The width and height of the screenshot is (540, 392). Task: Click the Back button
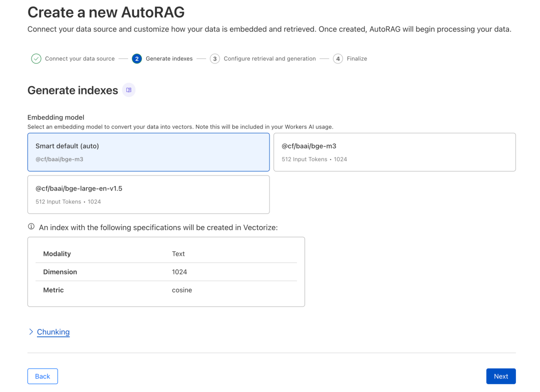[42, 376]
